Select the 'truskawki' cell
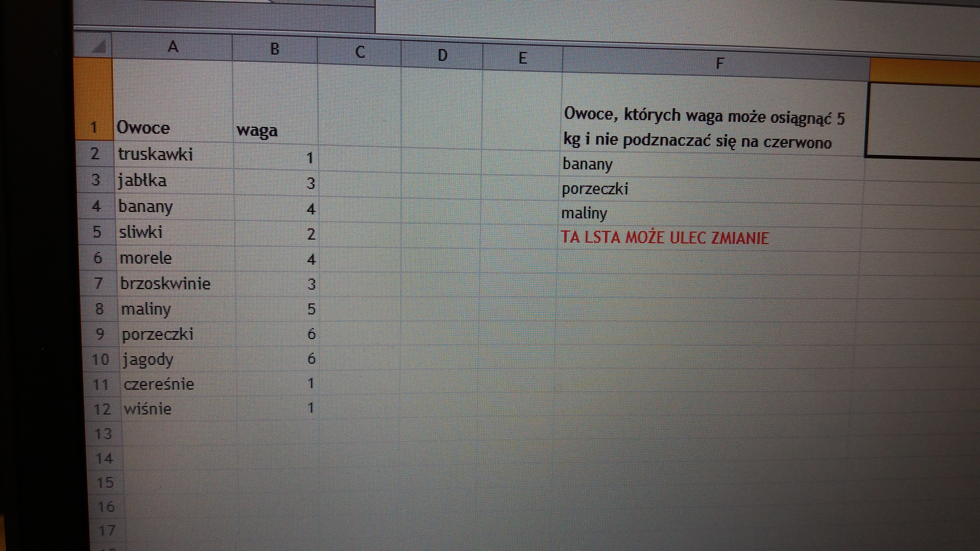This screenshot has height=551, width=980. pos(174,155)
